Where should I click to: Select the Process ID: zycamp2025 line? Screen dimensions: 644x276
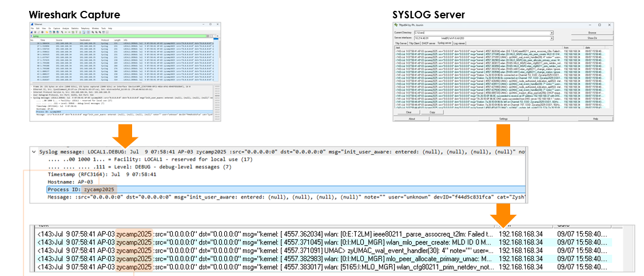click(286, 190)
